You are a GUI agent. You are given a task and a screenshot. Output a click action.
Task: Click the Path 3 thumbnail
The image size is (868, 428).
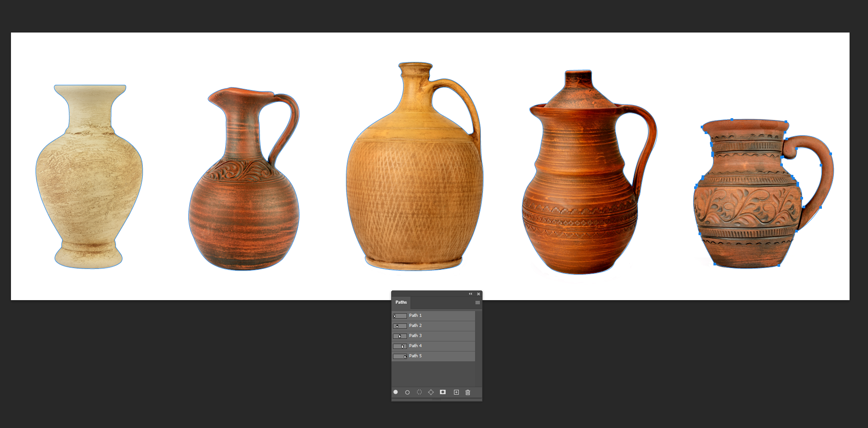point(400,336)
